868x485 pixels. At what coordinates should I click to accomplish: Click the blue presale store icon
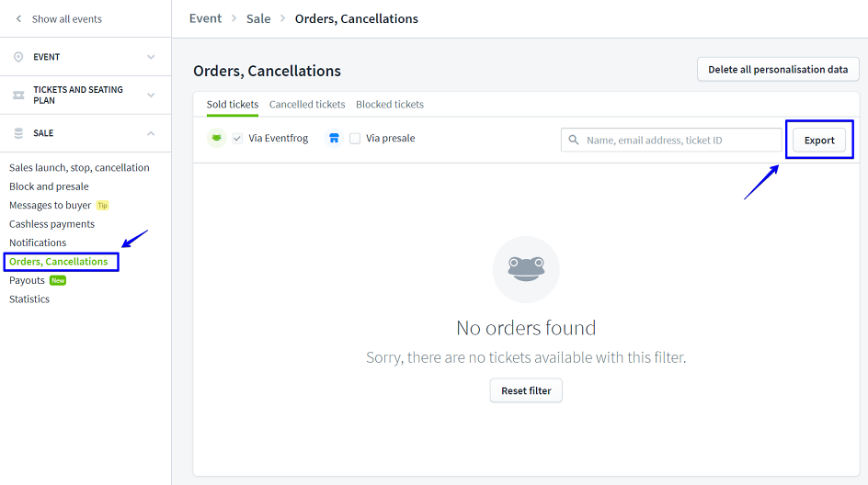334,139
